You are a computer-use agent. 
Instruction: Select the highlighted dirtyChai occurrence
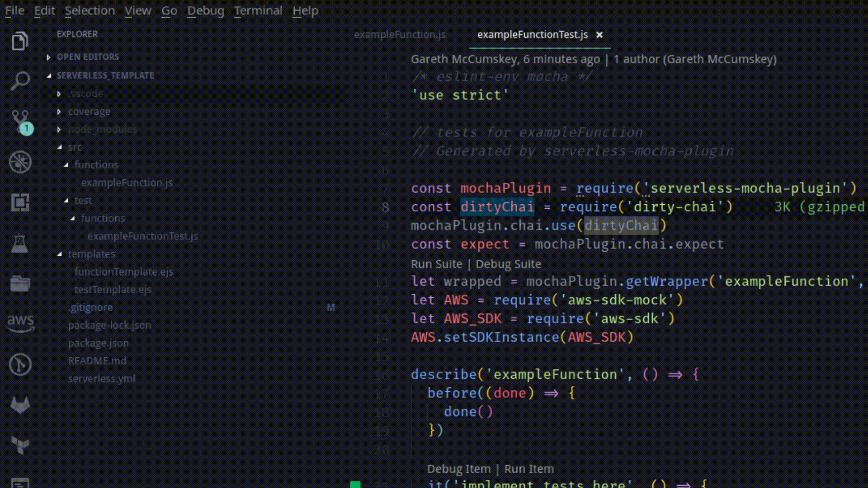(496, 207)
